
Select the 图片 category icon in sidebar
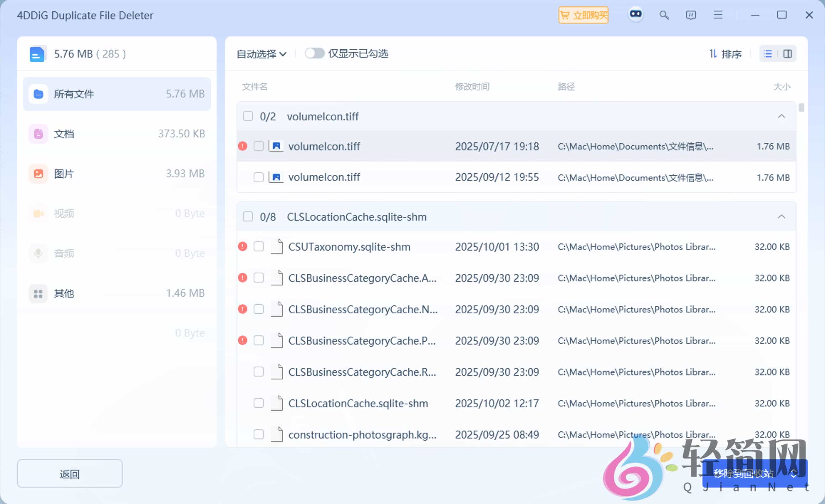[38, 174]
